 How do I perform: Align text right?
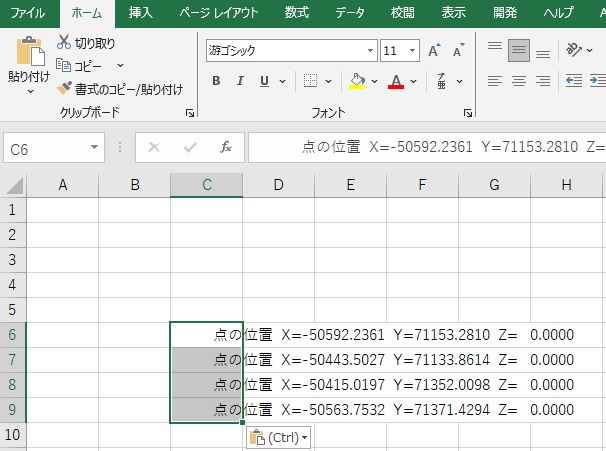coord(543,81)
